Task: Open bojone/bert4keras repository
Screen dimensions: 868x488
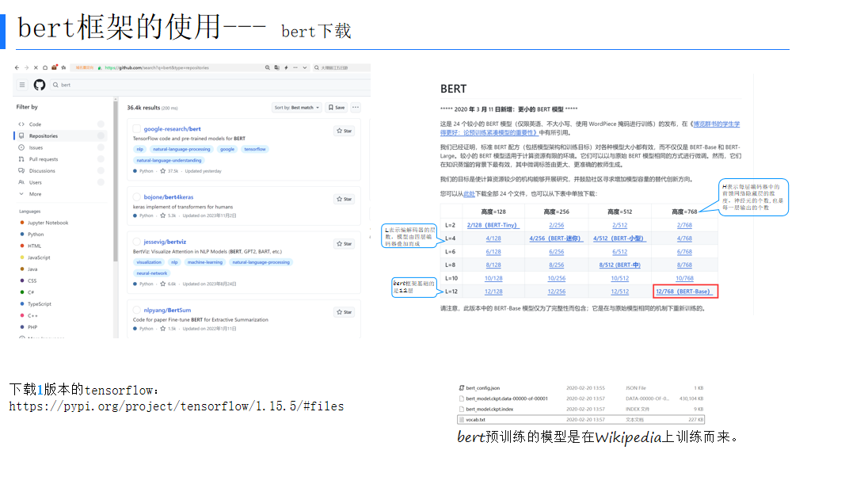Action: point(168,197)
